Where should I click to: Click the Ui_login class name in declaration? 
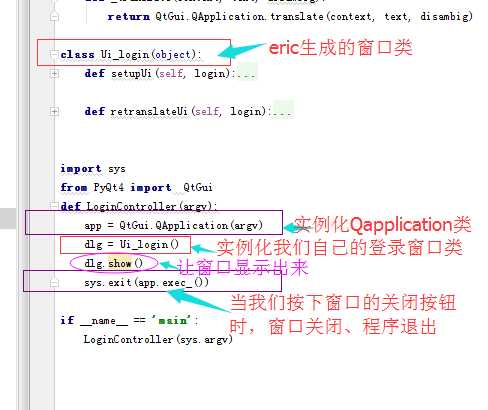(125, 54)
